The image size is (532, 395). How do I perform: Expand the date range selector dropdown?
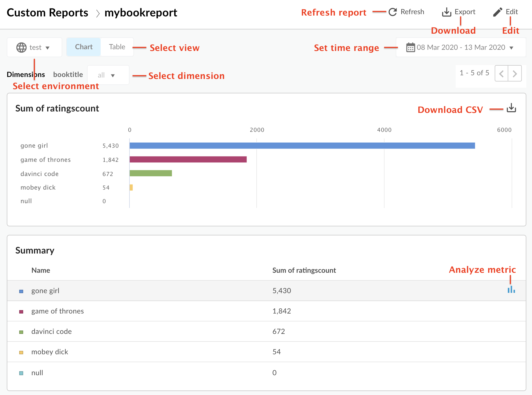(512, 48)
